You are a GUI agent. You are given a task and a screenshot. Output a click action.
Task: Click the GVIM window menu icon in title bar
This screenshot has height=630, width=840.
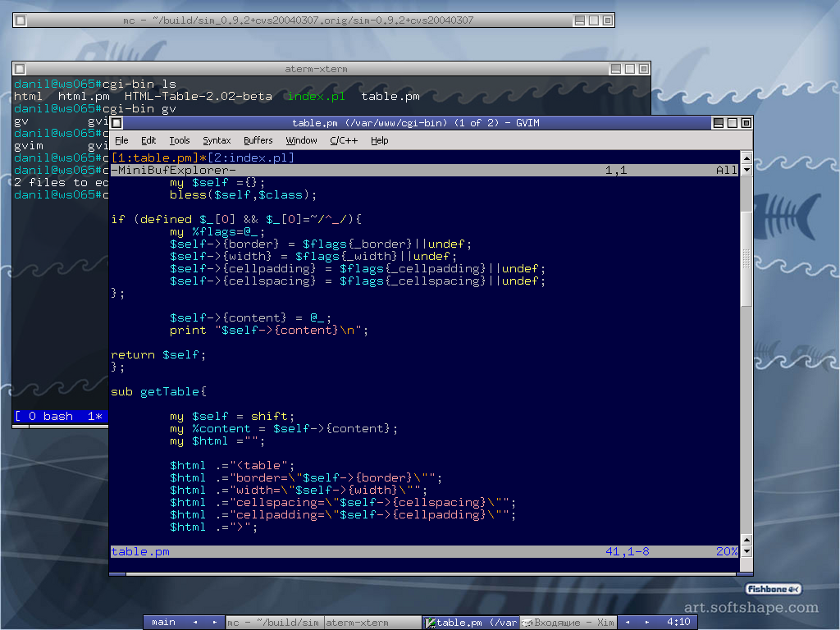[116, 123]
